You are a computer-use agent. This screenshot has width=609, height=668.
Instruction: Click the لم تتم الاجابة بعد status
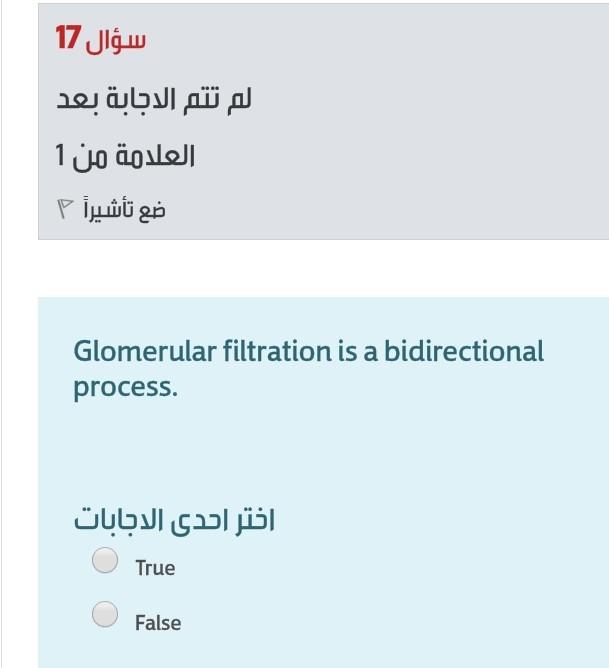(x=154, y=101)
